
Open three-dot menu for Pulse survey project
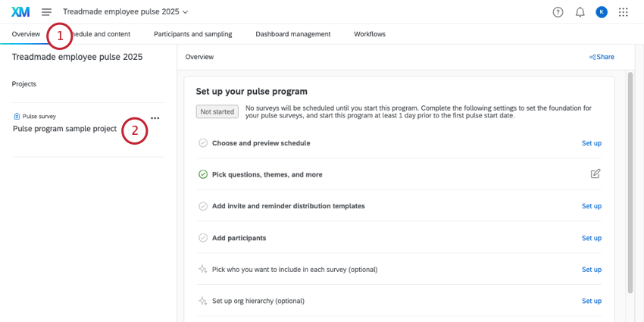coord(155,118)
